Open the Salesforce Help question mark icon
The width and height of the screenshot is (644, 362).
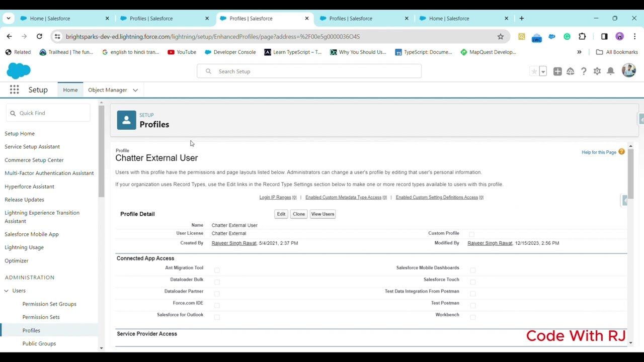click(x=584, y=71)
